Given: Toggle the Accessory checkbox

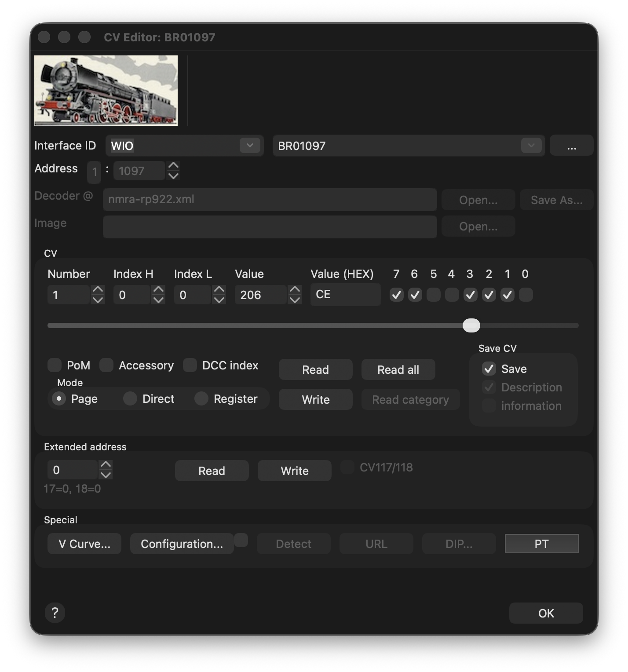Looking at the screenshot, I should (x=106, y=365).
